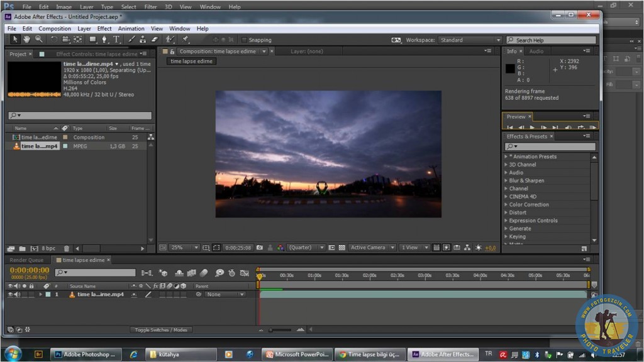Select the Eraser tool
The width and height of the screenshot is (644, 362).
coord(155,40)
